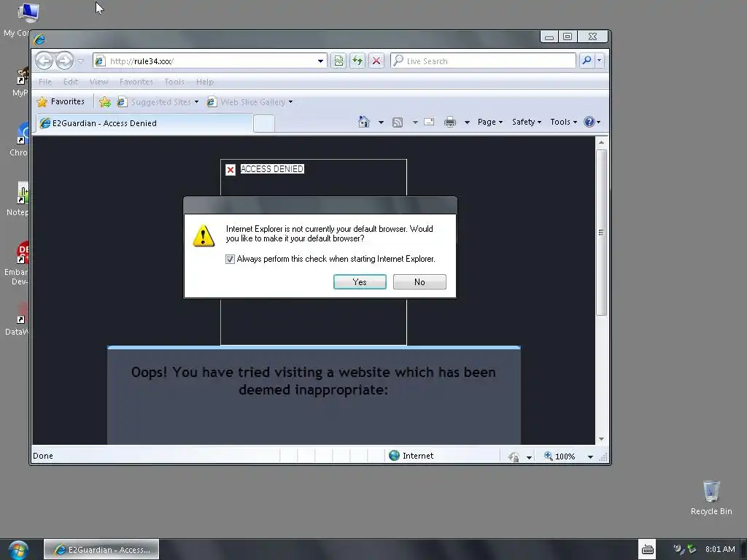
Task: Open the File menu
Action: pyautogui.click(x=45, y=82)
